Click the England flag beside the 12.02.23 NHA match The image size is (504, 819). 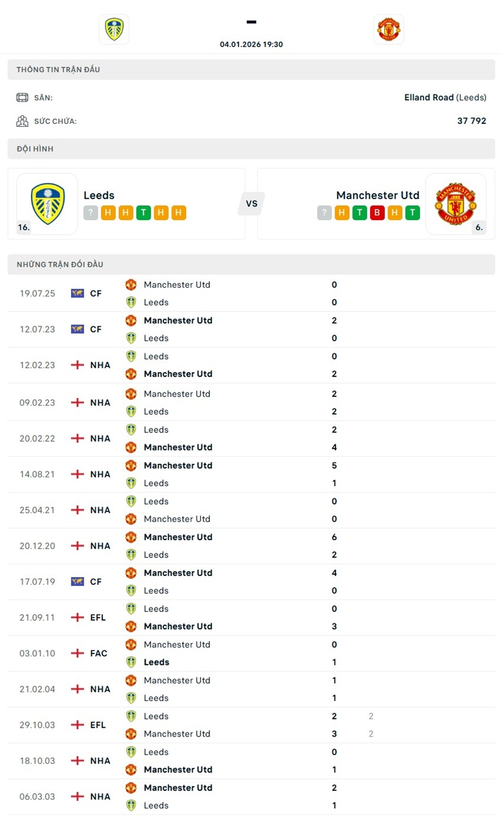click(x=77, y=365)
